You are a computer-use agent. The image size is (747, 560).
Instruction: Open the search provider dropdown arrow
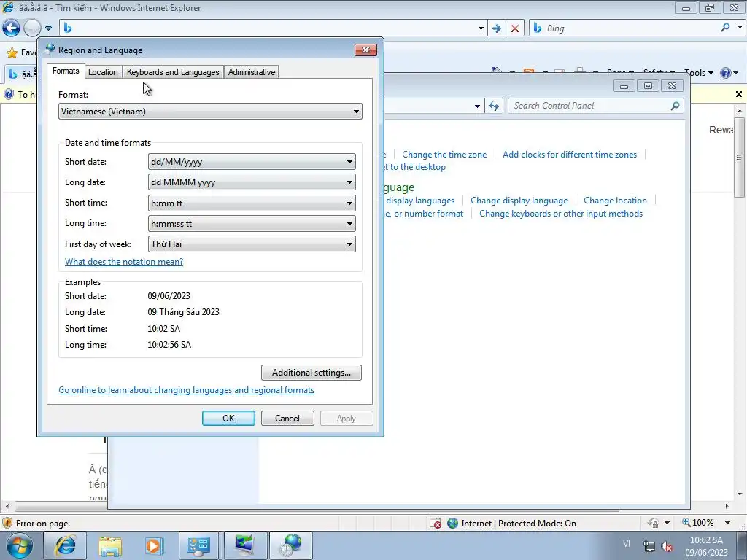[740, 28]
